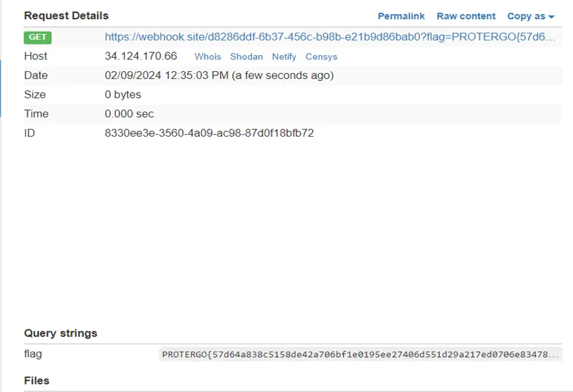This screenshot has width=573, height=392.
Task: Select the request ID value
Action: click(x=209, y=133)
